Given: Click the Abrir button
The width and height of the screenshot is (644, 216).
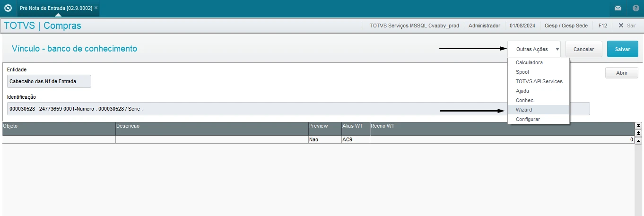Looking at the screenshot, I should 621,73.
